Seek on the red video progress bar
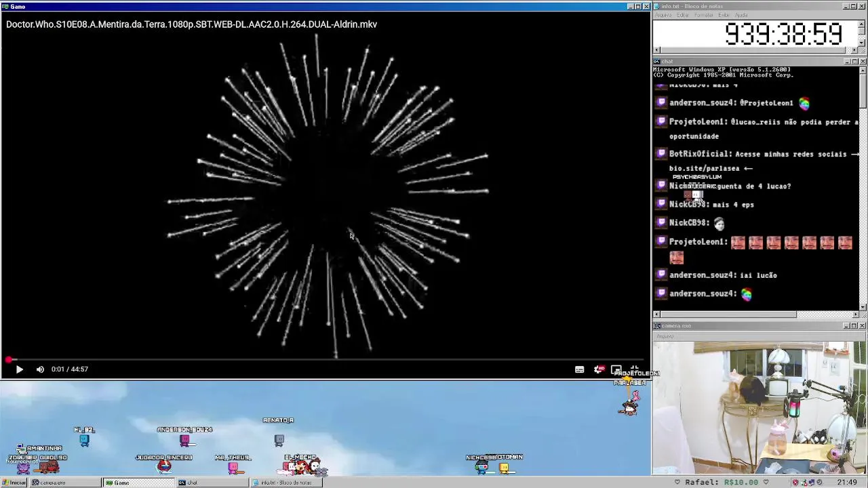The height and width of the screenshot is (488, 868). tap(325, 360)
